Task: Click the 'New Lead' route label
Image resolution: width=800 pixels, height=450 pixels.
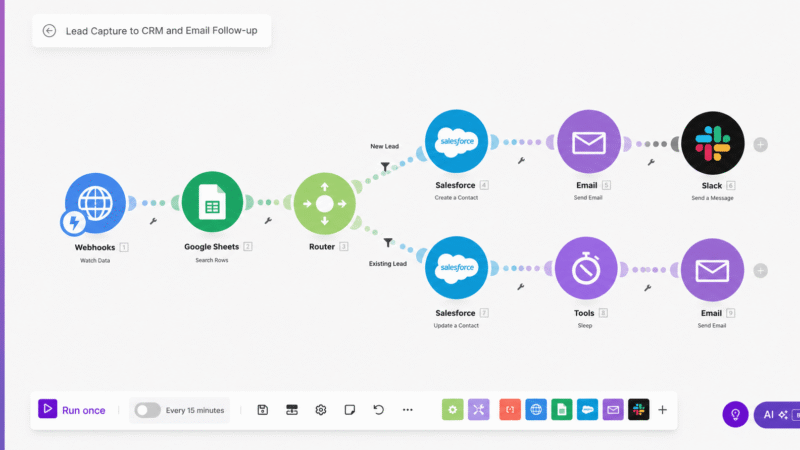Action: [385, 146]
